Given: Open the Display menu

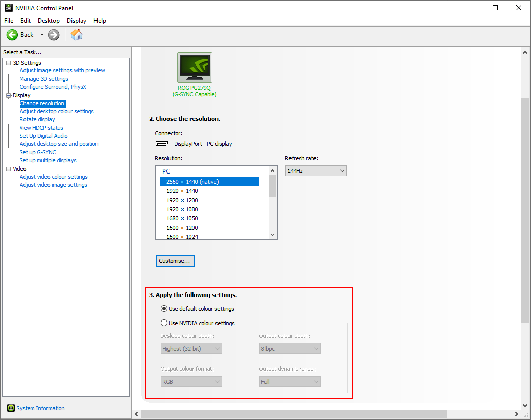Looking at the screenshot, I should pos(77,20).
